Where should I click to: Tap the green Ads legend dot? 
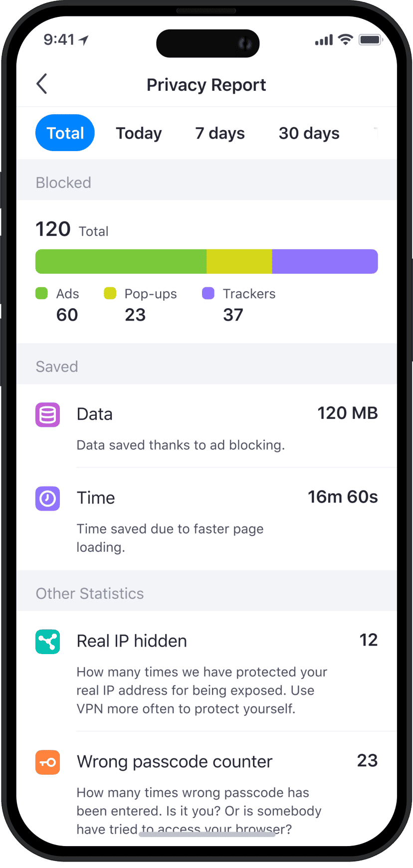(x=42, y=294)
